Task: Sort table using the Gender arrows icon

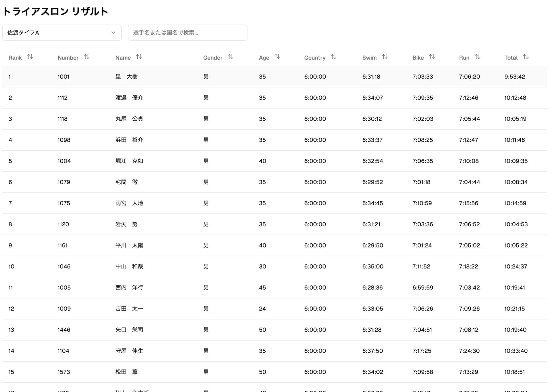Action: pos(230,57)
